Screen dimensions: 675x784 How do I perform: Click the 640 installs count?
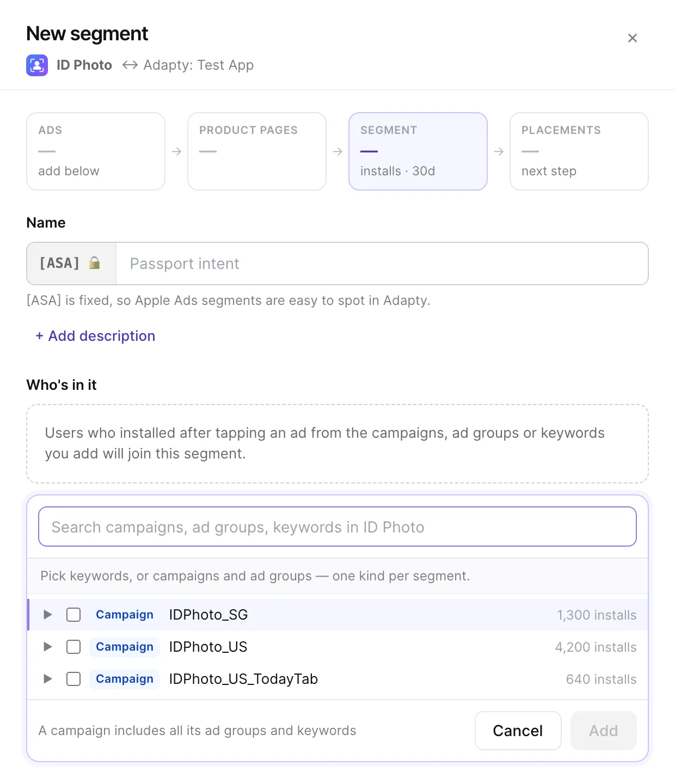(601, 679)
